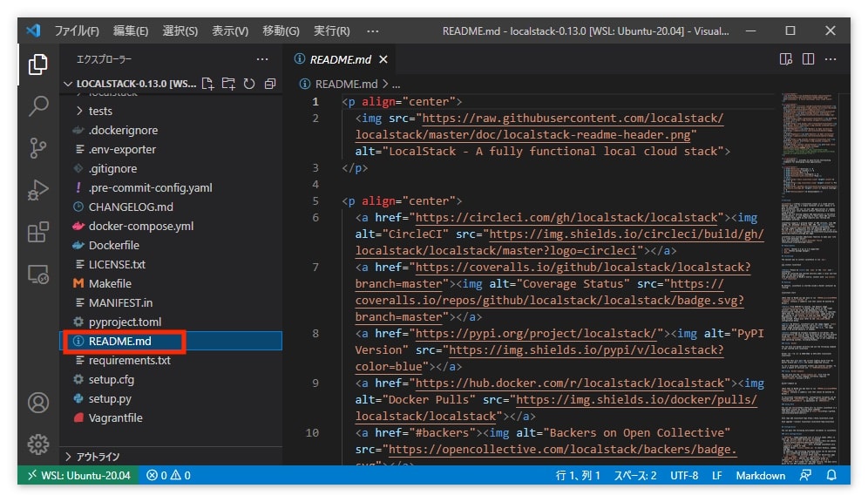This screenshot has height=502, width=868.
Task: Open the Run and Debug view
Action: 37,190
